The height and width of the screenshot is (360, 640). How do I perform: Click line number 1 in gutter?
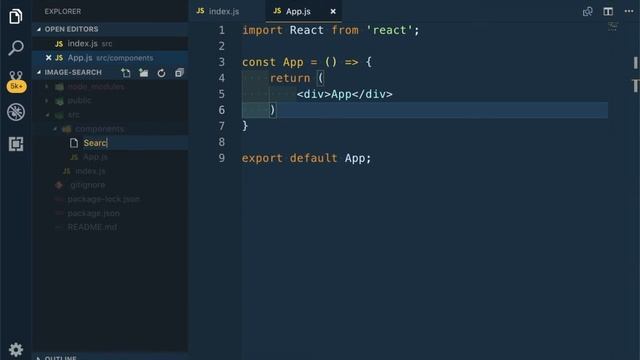tap(222, 30)
